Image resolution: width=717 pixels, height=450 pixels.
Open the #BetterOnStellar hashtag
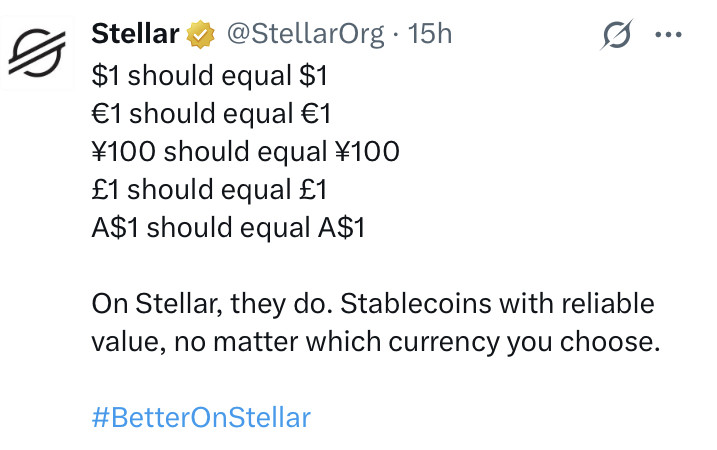point(200,416)
